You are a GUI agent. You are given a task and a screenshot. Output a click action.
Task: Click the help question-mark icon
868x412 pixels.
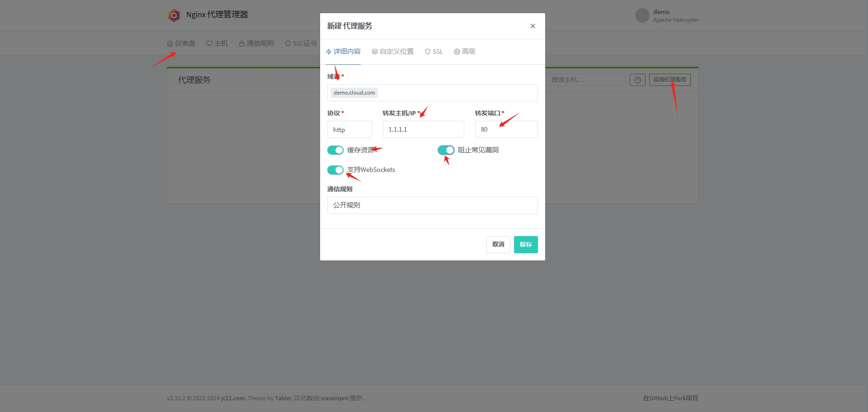point(637,80)
